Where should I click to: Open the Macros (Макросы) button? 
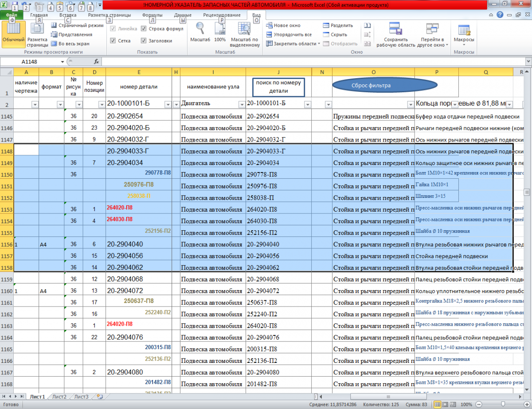(464, 34)
